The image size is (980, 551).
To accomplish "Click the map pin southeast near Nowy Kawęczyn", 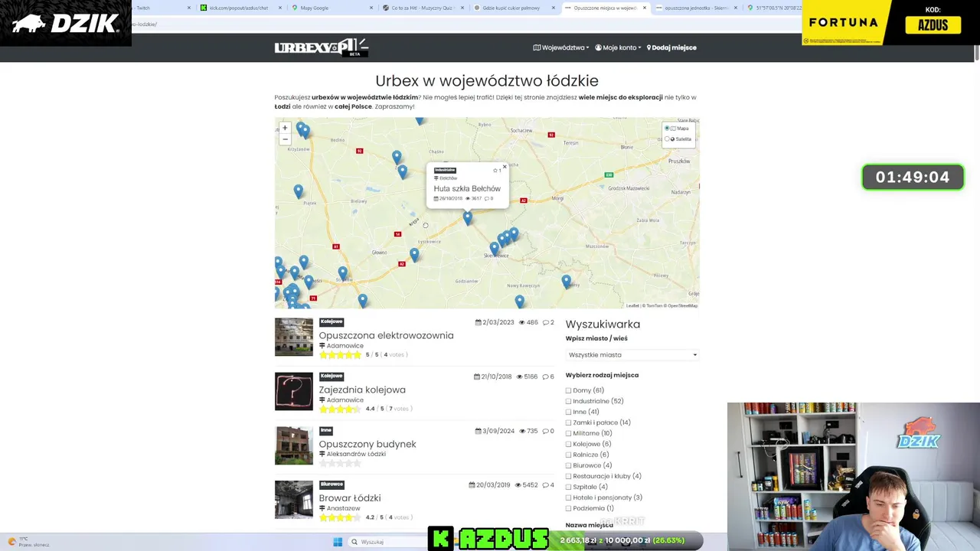I will point(520,302).
